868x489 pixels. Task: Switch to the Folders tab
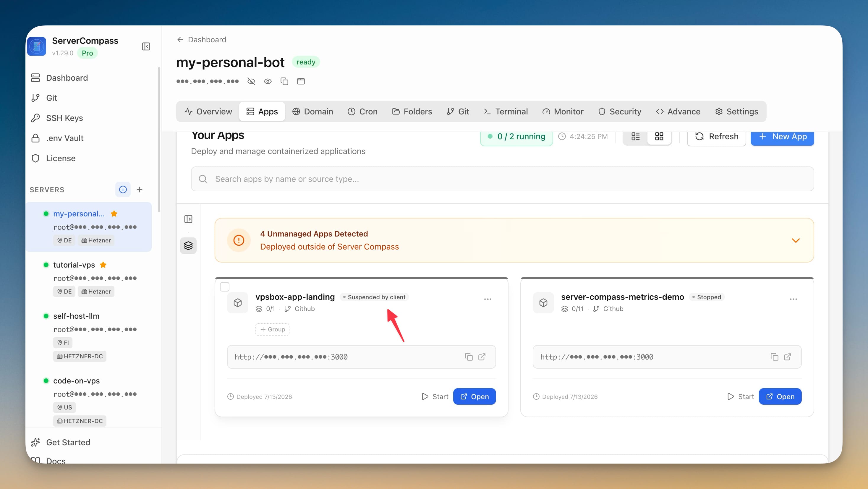(x=412, y=111)
